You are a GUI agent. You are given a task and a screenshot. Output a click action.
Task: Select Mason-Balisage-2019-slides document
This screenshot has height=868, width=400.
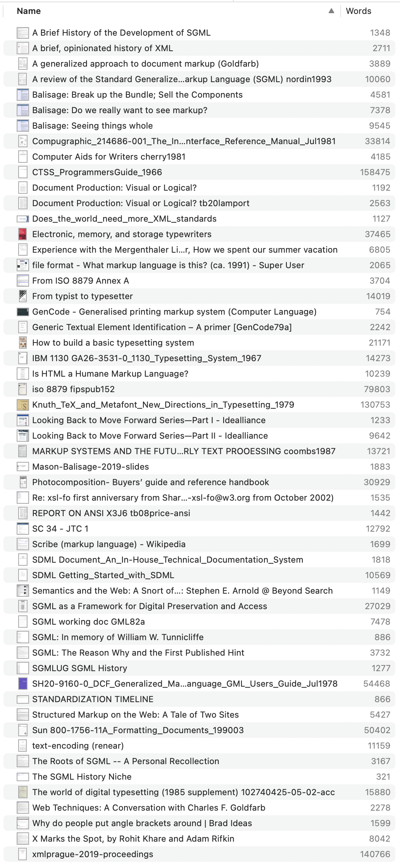point(90,467)
